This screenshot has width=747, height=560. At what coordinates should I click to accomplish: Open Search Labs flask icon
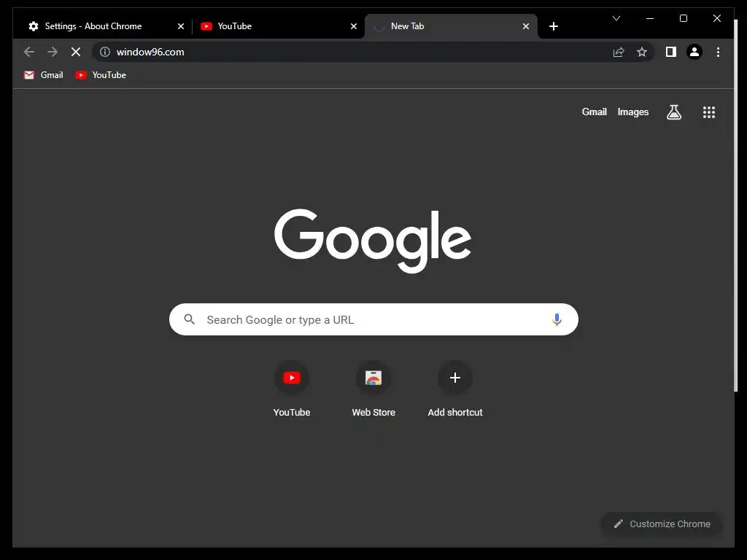coord(673,112)
